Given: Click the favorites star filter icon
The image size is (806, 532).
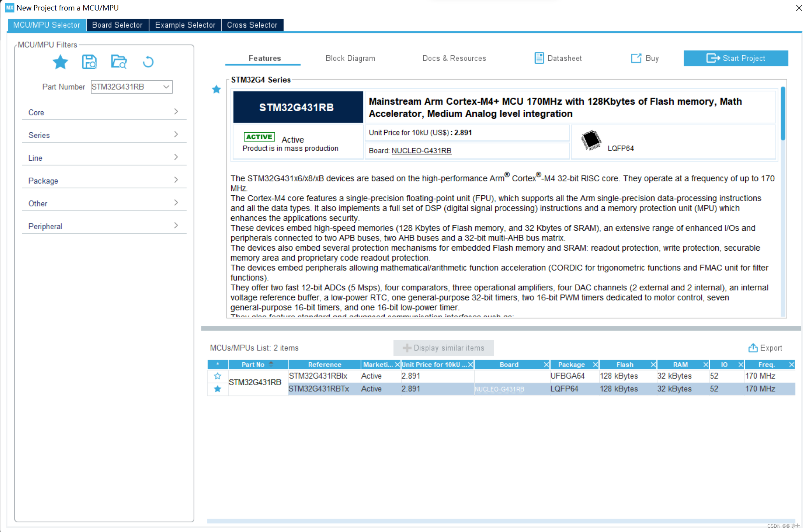Looking at the screenshot, I should 60,62.
